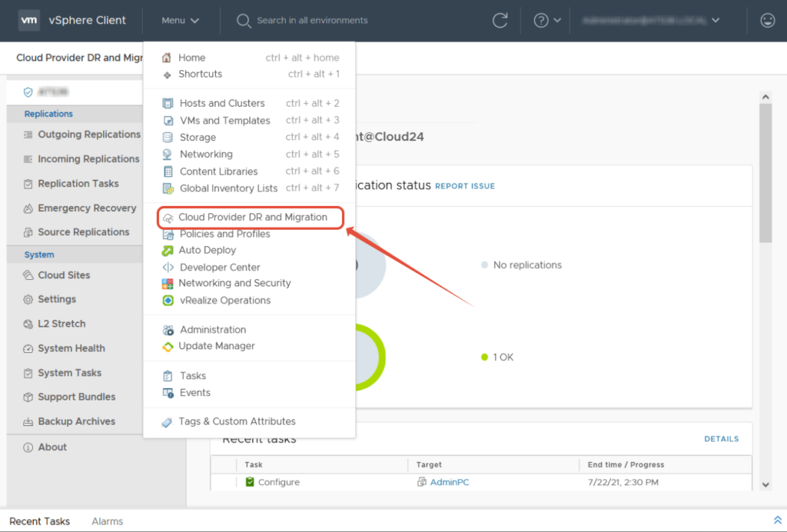Switch to the Alarms bottom tab
The image size is (787, 532).
tap(108, 521)
